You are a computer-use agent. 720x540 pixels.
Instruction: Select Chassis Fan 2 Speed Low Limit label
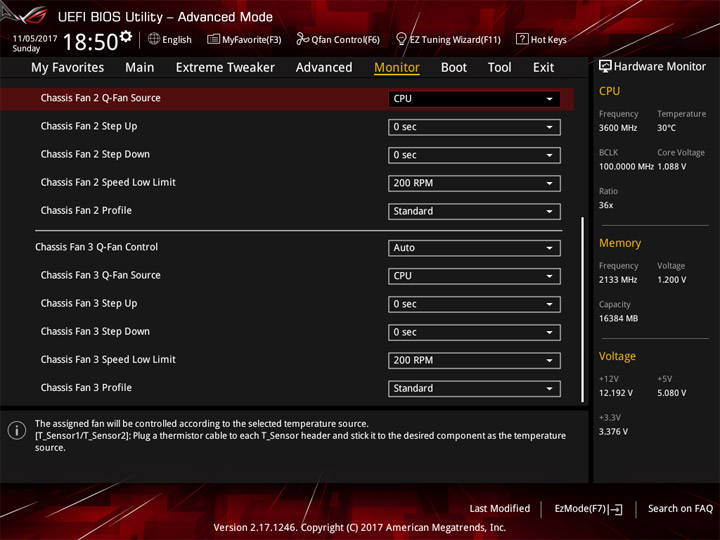(x=108, y=182)
